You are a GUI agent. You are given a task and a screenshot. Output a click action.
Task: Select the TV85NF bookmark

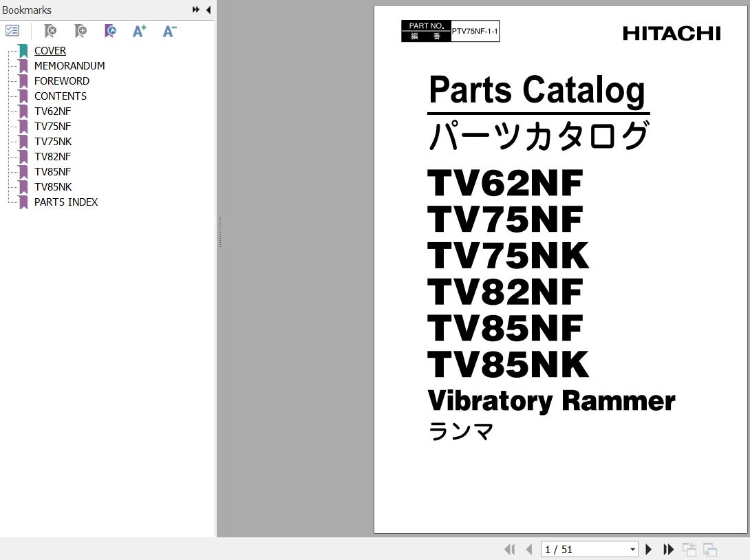[52, 172]
